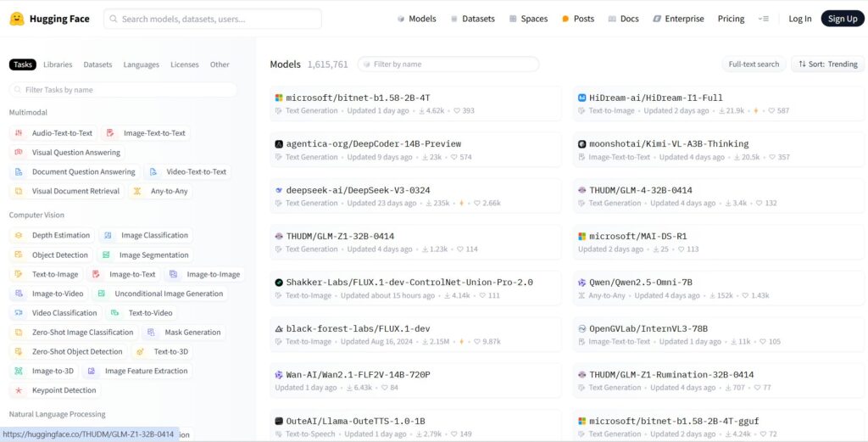Click the Audio-Text-to-Text task icon

pyautogui.click(x=19, y=133)
